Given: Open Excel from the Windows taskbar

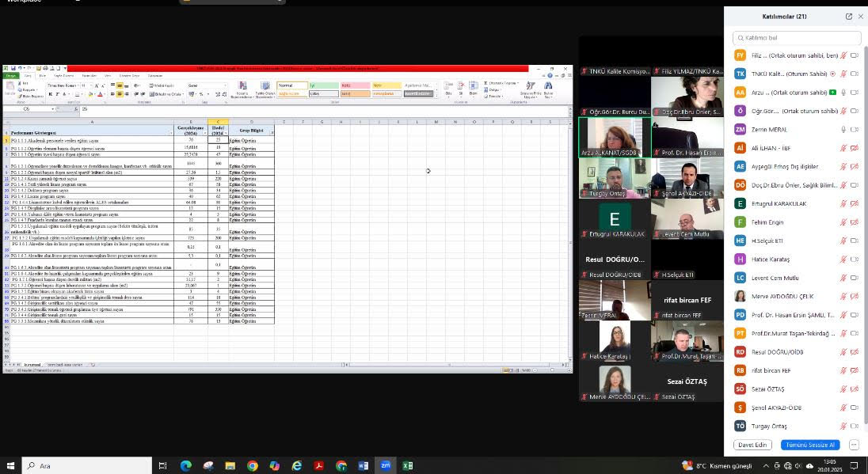Looking at the screenshot, I should click(x=407, y=466).
